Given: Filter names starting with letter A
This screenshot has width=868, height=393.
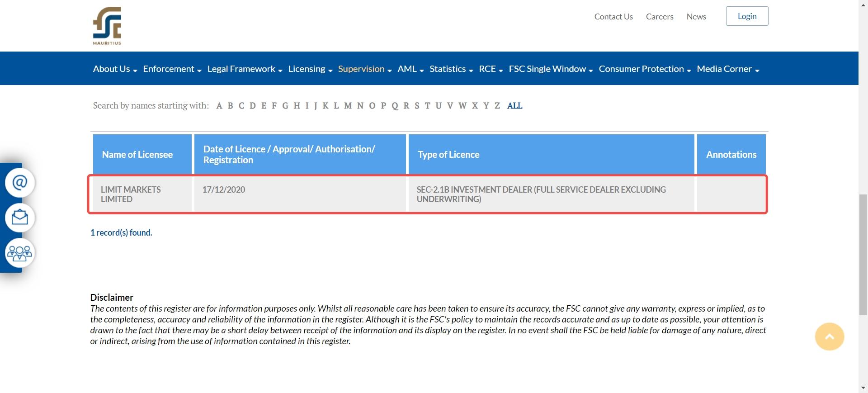Looking at the screenshot, I should coord(219,106).
